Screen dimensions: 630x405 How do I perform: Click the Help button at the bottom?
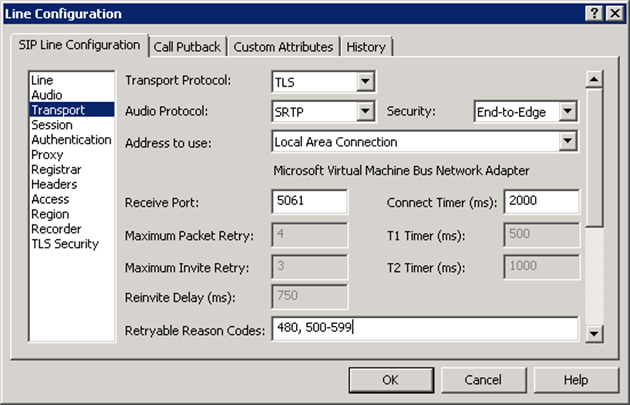(x=575, y=380)
